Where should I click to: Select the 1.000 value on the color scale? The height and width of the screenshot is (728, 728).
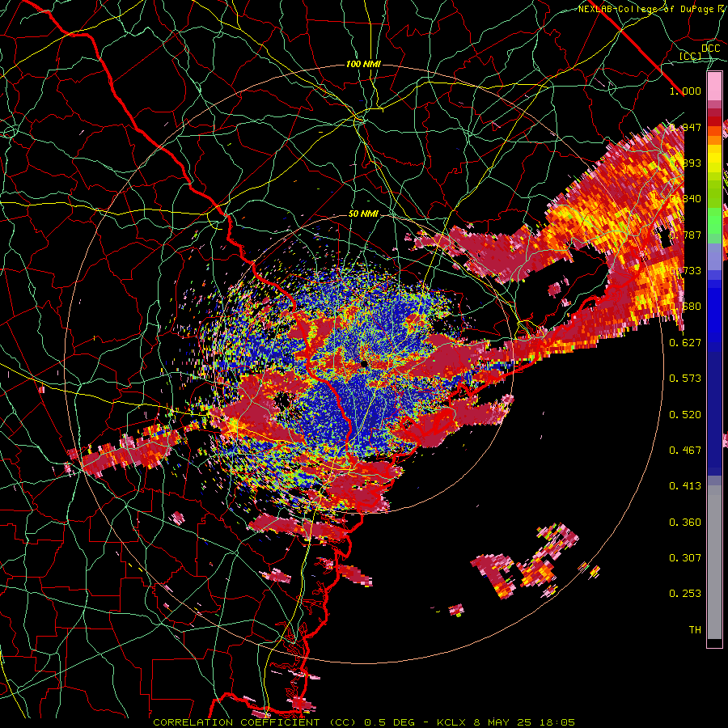[685, 91]
